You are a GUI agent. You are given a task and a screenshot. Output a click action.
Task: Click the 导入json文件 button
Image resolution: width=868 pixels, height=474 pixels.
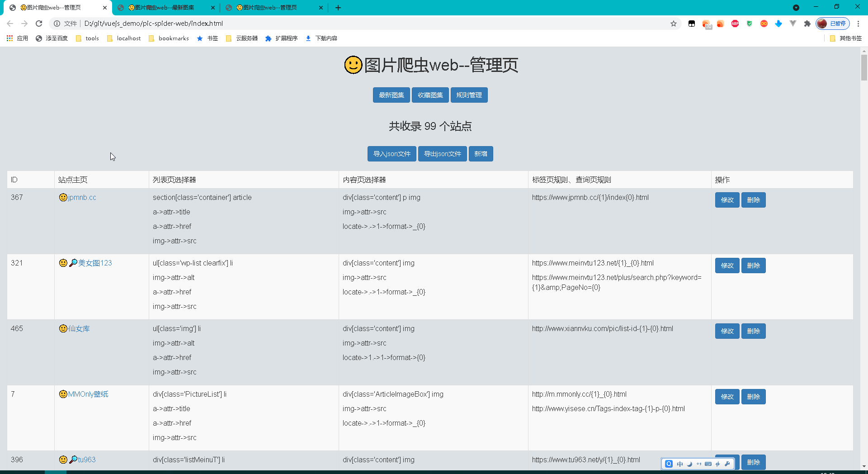392,154
